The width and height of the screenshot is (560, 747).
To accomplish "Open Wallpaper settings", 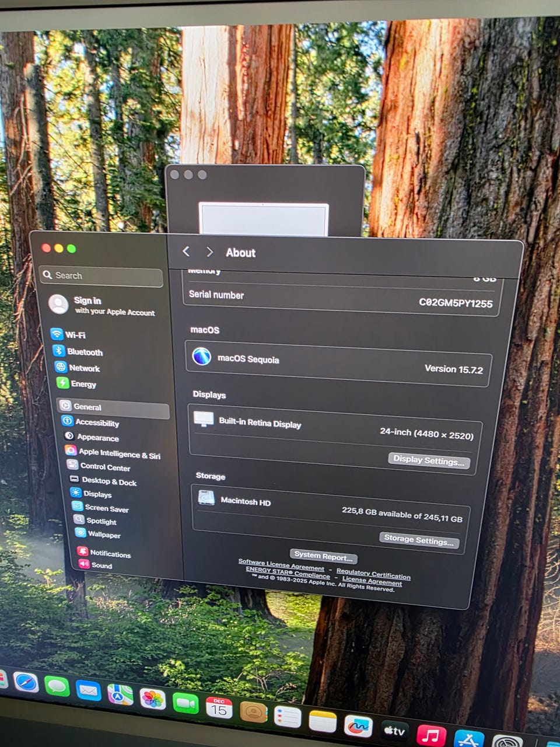I will [98, 534].
